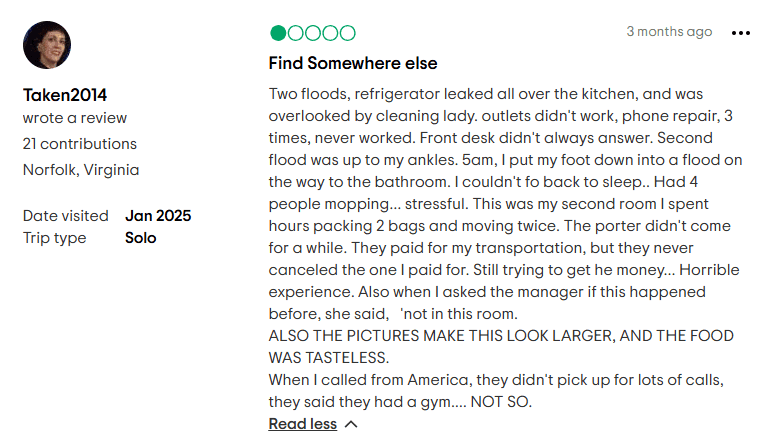Open the three-dot more options menu
This screenshot has height=443, width=783.
[x=741, y=33]
